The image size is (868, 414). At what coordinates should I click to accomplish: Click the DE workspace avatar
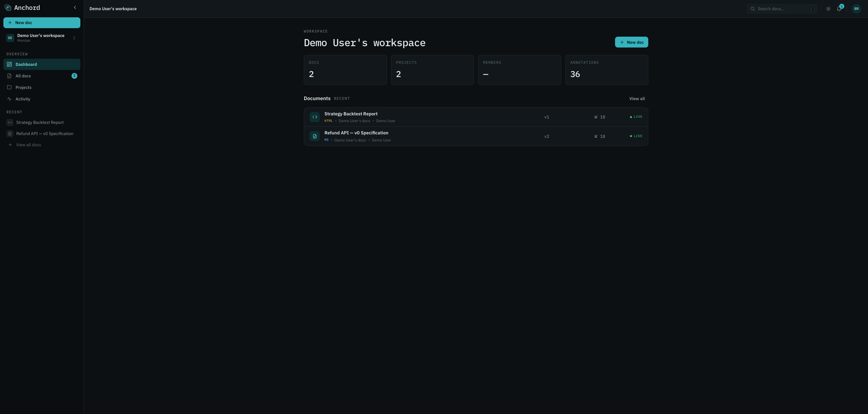coord(10,38)
